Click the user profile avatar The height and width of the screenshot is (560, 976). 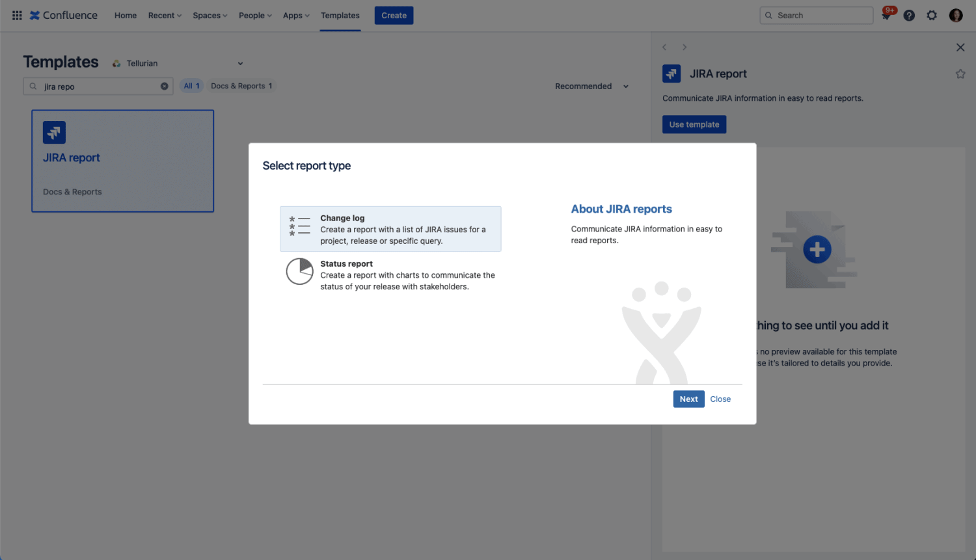[955, 16]
